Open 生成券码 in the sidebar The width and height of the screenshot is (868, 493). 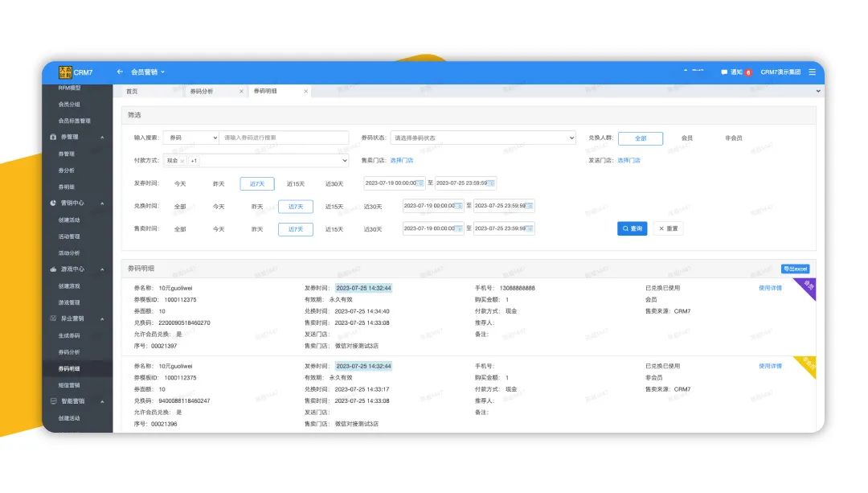pos(69,335)
